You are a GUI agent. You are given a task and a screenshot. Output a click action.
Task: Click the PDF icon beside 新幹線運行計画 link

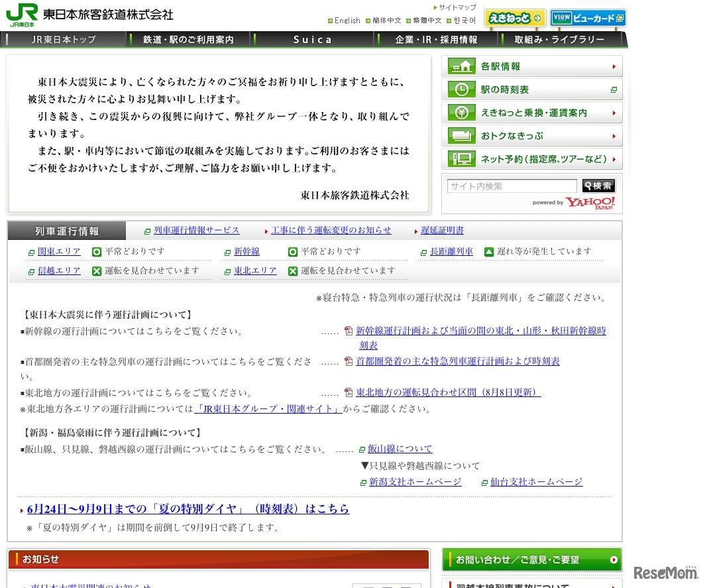click(x=348, y=331)
